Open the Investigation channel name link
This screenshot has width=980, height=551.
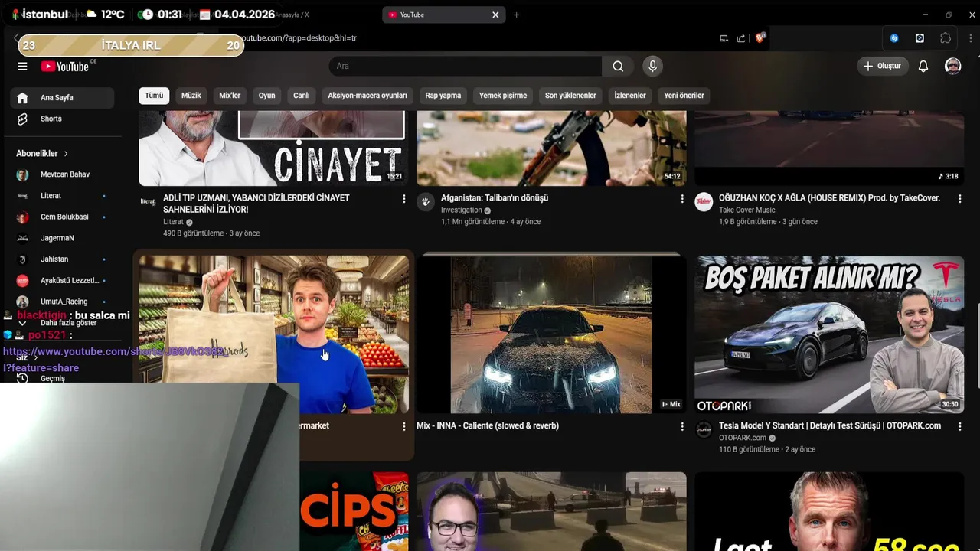coord(462,210)
